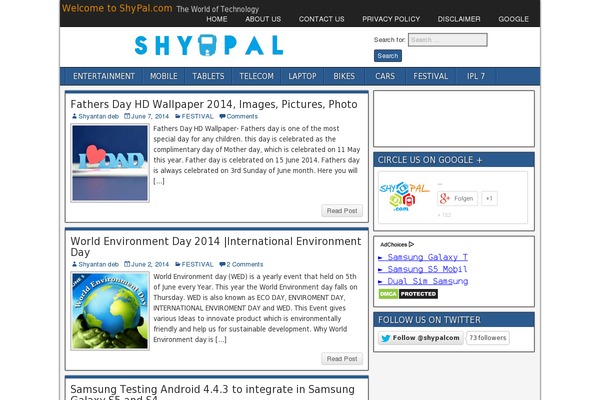
Task: Select the MOBILE category tab
Action: (x=163, y=76)
